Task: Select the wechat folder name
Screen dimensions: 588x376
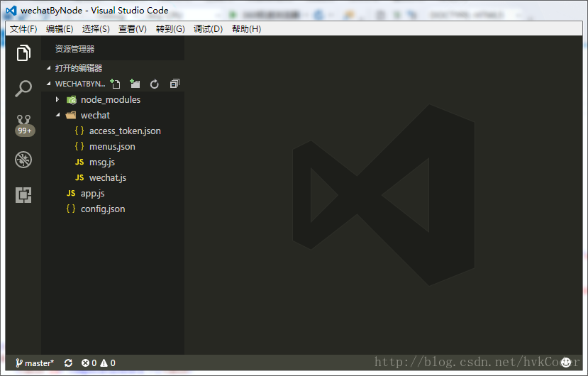Action: coord(95,115)
